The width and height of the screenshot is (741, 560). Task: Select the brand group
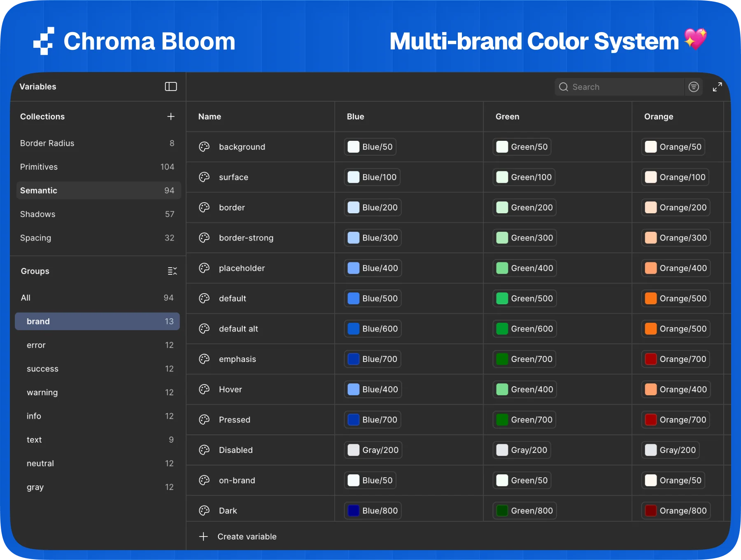(x=97, y=322)
